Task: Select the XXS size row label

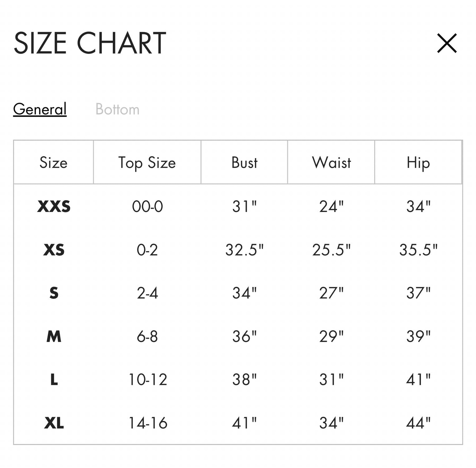Action: (x=54, y=206)
